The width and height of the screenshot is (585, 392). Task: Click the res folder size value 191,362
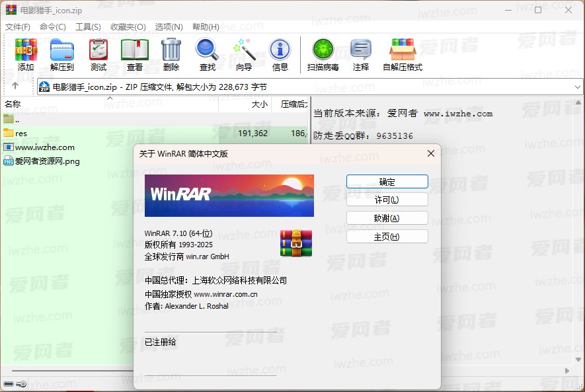point(253,133)
